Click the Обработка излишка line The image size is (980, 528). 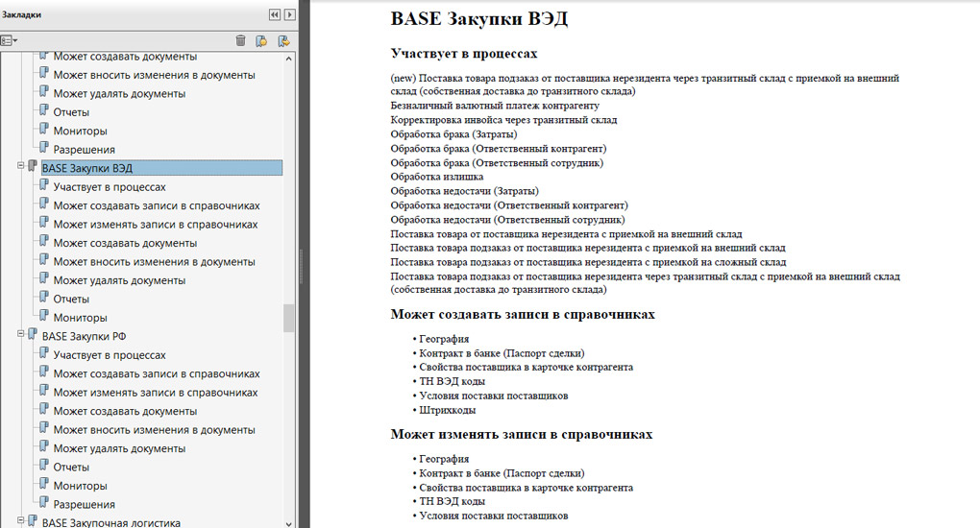437,177
